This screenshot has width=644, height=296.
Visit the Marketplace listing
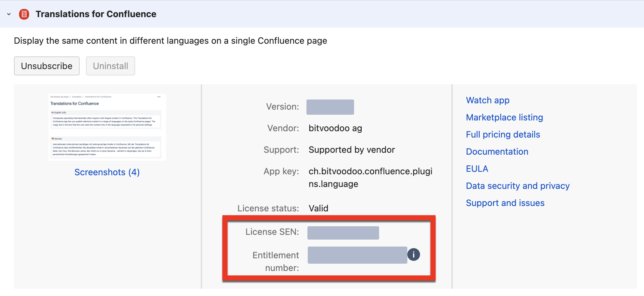(504, 117)
